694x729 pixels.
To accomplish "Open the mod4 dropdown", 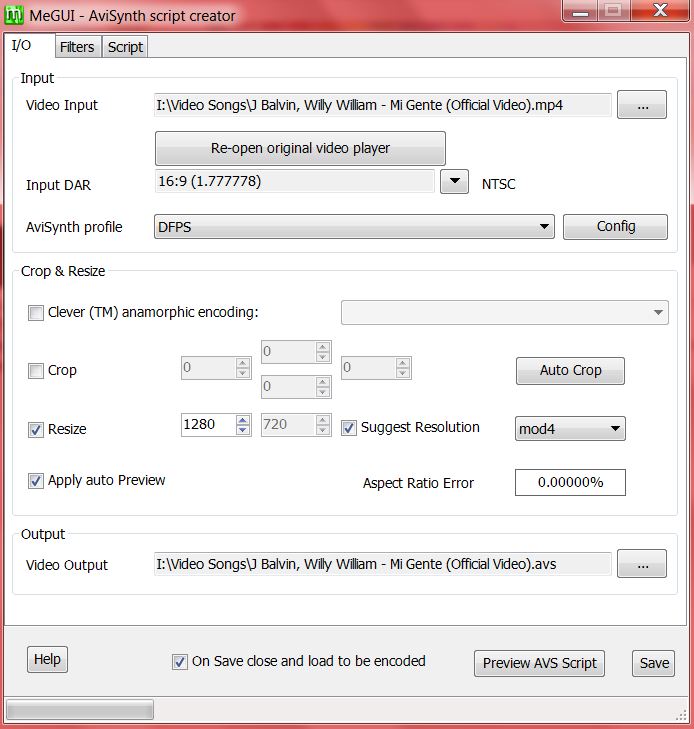I will (570, 429).
